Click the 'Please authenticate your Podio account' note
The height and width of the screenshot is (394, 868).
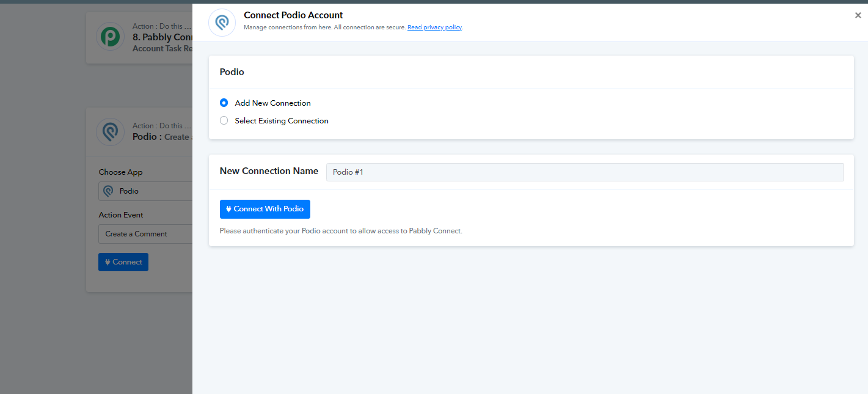click(x=341, y=232)
